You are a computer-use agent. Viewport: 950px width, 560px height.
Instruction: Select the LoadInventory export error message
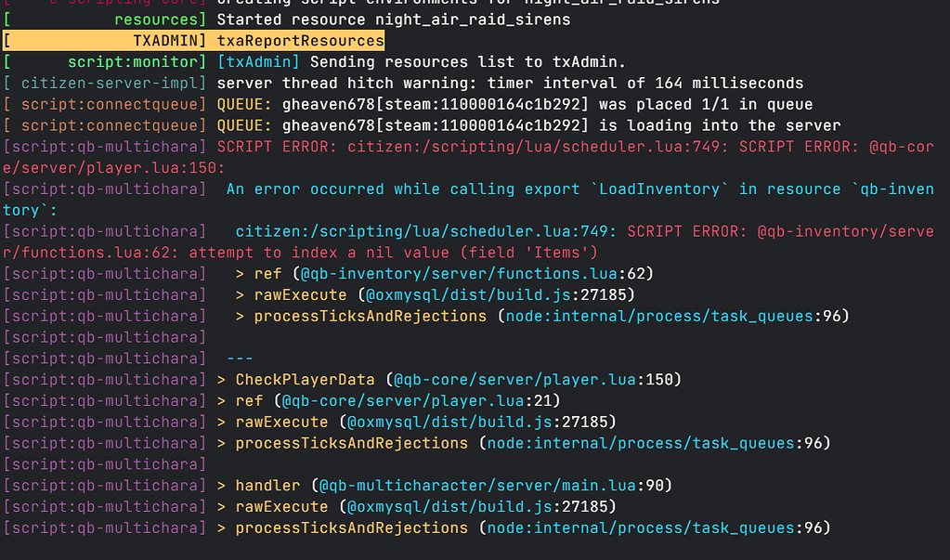576,189
